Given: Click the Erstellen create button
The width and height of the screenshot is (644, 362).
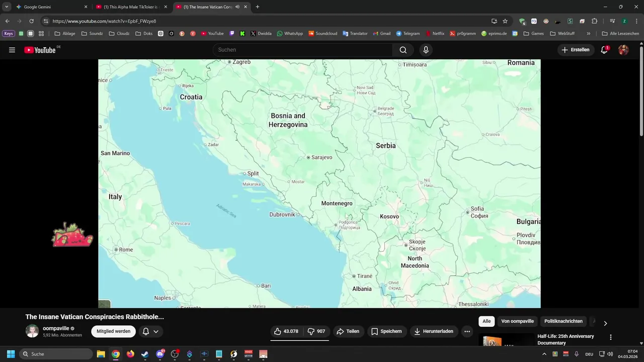Looking at the screenshot, I should coord(576,50).
